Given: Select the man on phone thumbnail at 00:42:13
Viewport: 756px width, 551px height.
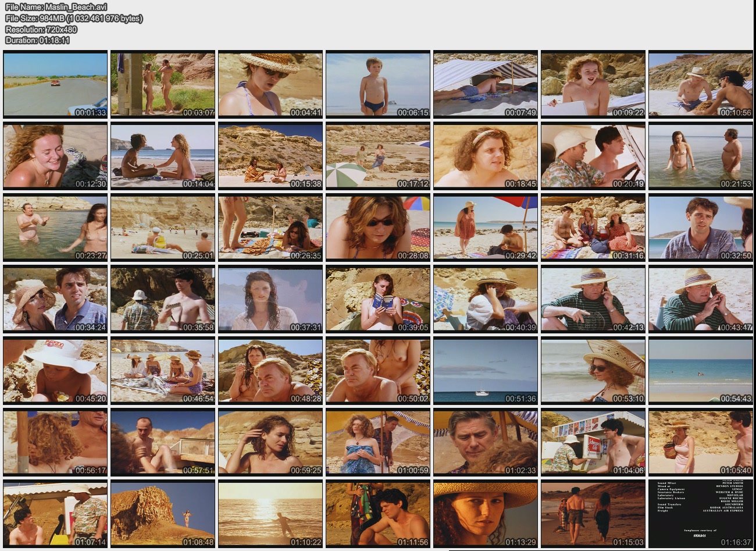Looking at the screenshot, I should (593, 299).
